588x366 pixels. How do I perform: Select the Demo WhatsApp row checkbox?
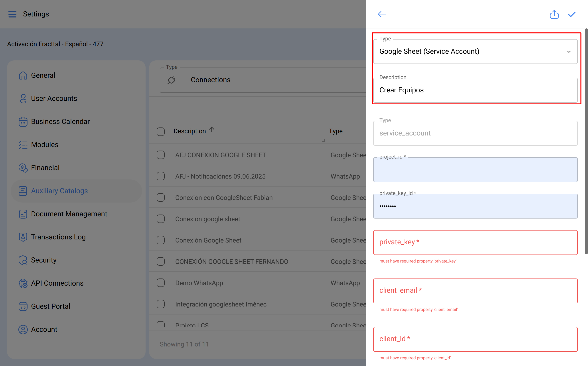pos(161,282)
